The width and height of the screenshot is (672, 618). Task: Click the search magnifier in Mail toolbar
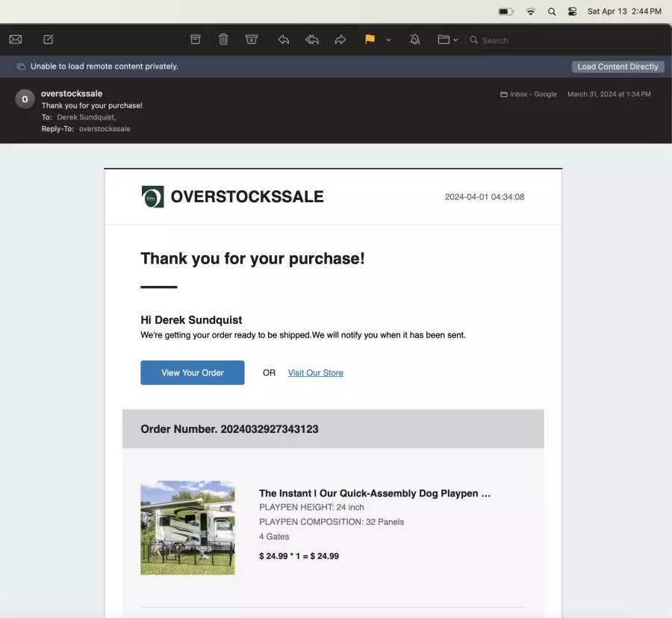[x=474, y=40]
